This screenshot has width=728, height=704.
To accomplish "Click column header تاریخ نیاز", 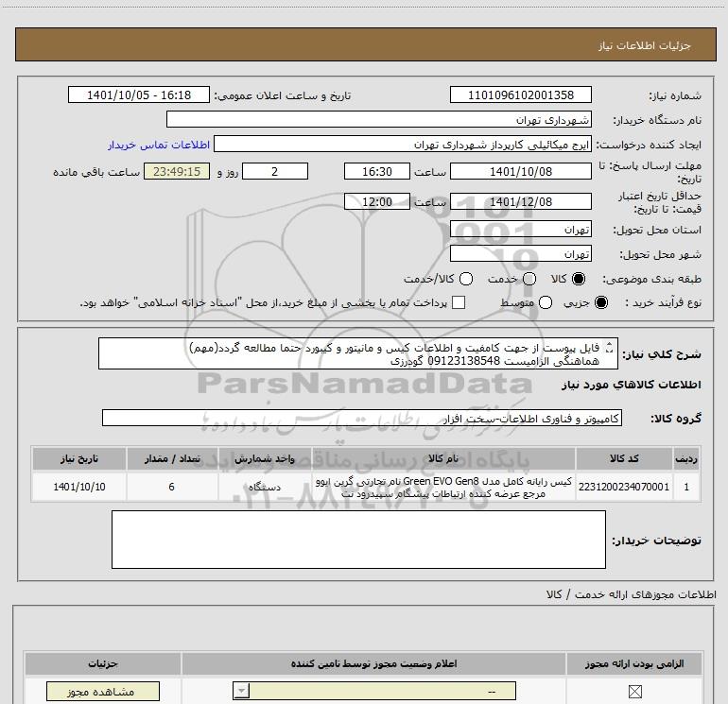I will coord(78,458).
